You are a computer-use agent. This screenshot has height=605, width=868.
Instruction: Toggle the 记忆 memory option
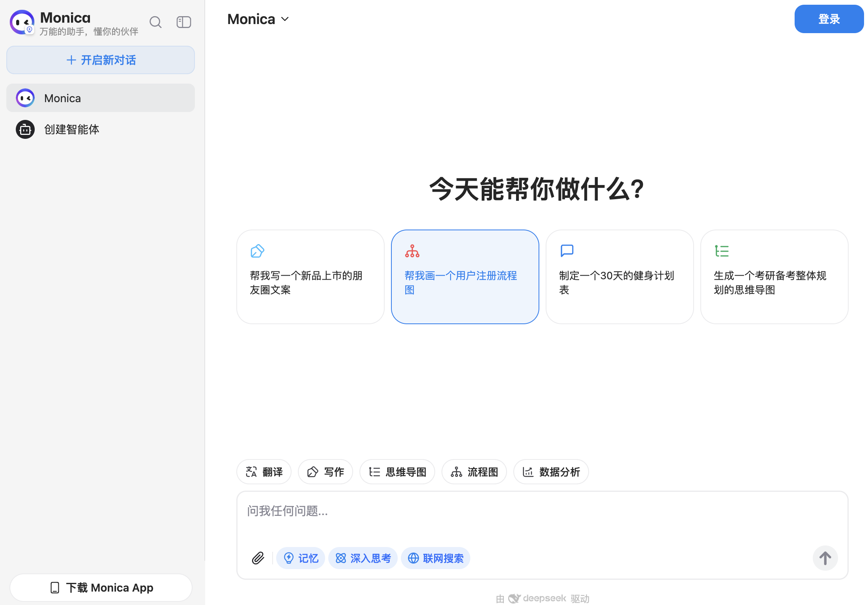(301, 558)
